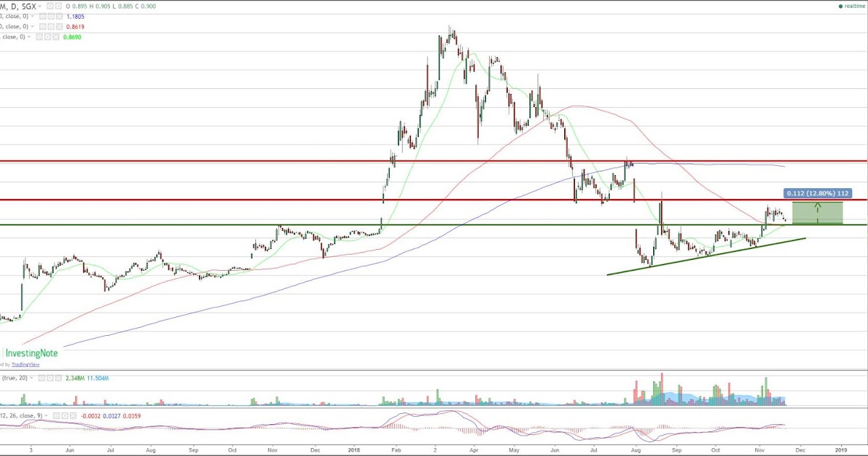Image resolution: width=868 pixels, height=456 pixels.
Task: Hide the MACD indicator pane
Action: 56,415
